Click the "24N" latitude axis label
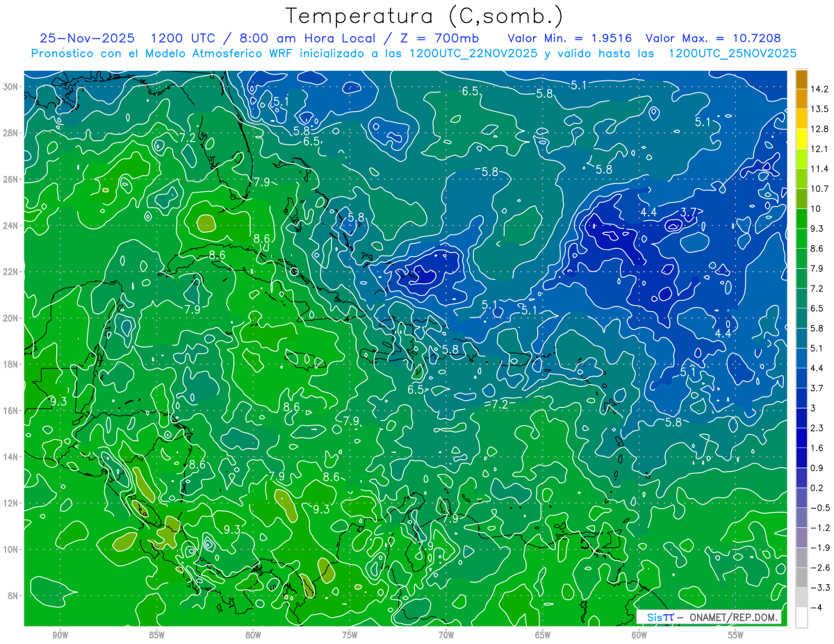 tap(11, 225)
